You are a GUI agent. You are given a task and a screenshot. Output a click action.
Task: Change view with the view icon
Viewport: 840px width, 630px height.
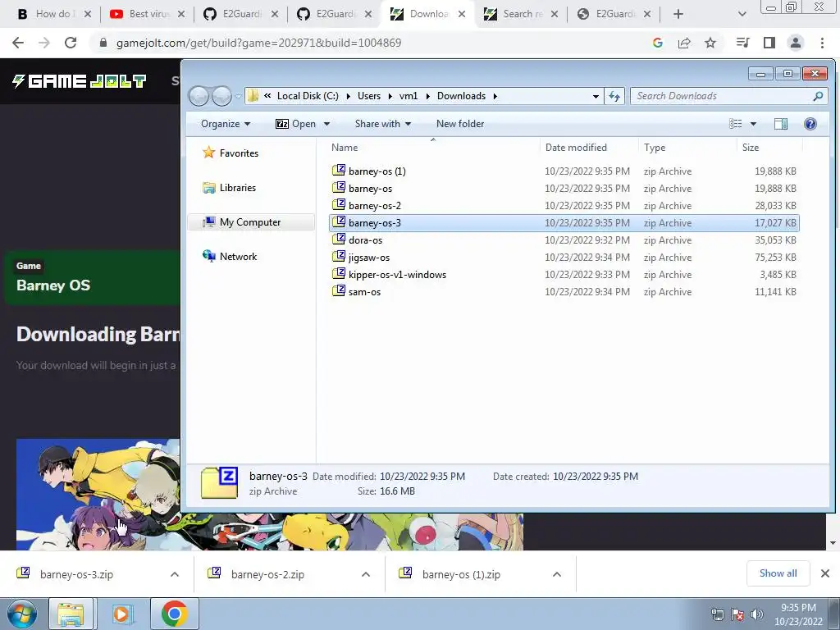click(x=736, y=124)
